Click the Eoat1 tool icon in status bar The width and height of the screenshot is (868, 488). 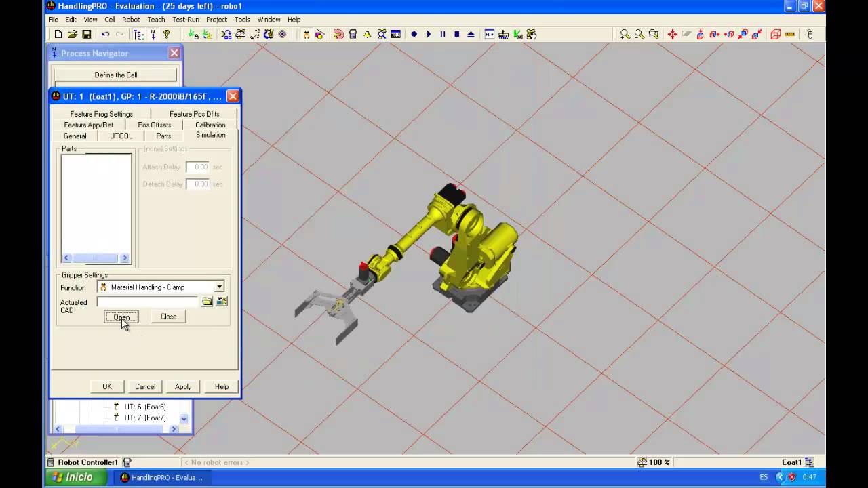pyautogui.click(x=808, y=462)
